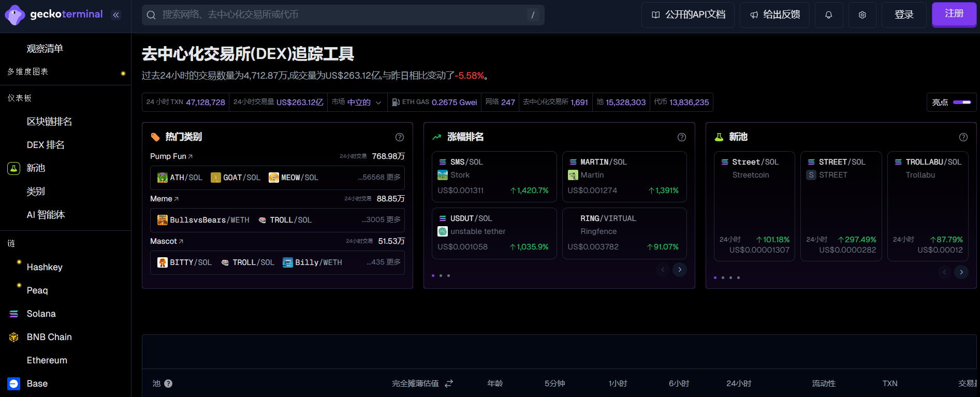Select second pagination dot in 涨幅排名

(441, 276)
